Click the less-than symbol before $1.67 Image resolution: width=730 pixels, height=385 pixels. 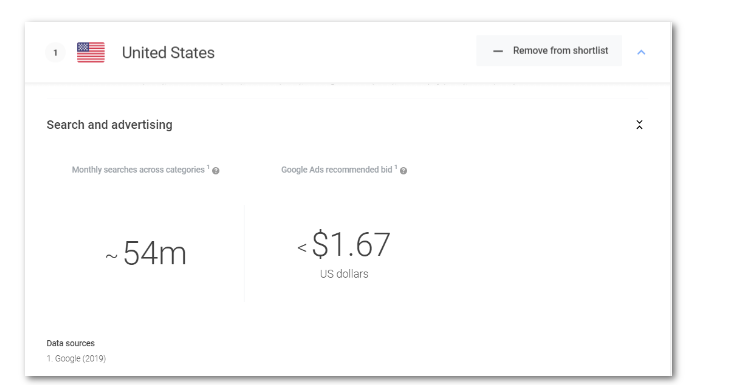tap(302, 248)
